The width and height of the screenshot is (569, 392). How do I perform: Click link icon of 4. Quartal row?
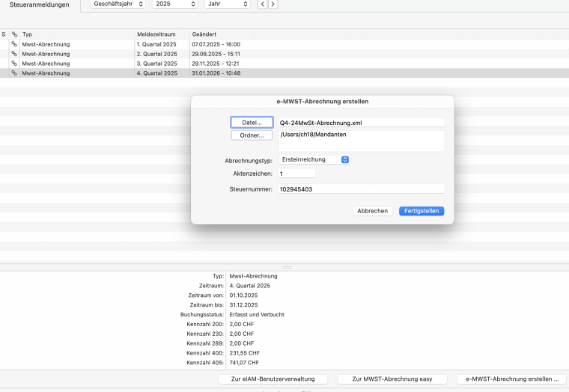[13, 73]
